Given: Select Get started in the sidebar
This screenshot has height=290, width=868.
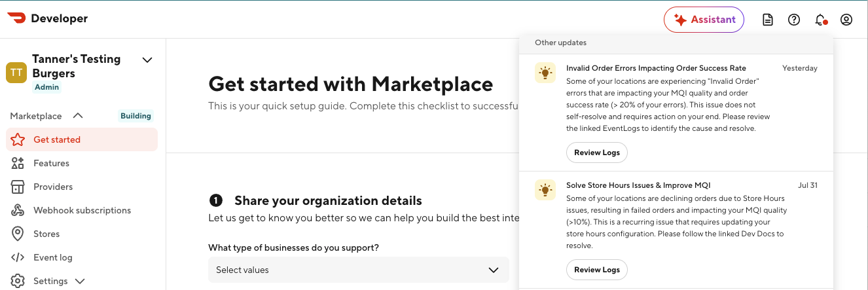Looking at the screenshot, I should point(82,139).
